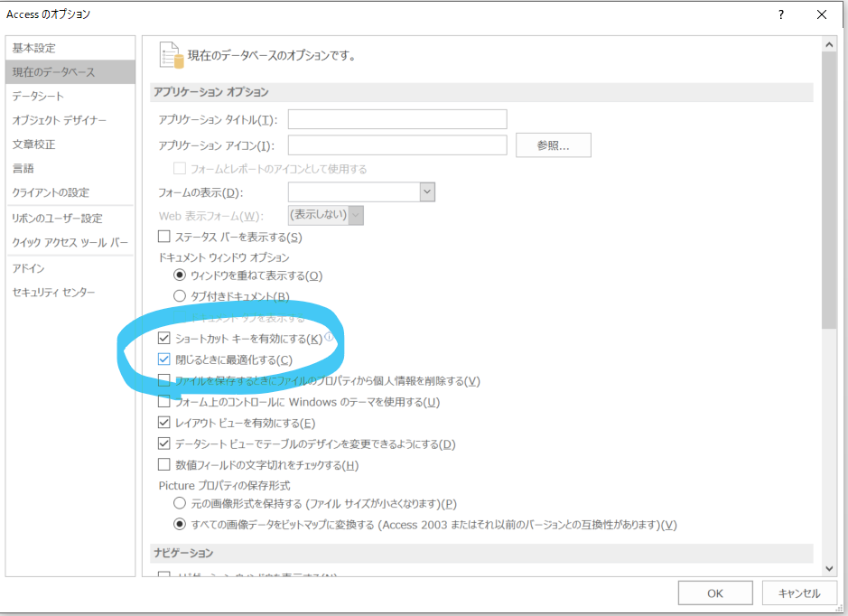Toggle ショートカット キーを有効にする checkbox
The width and height of the screenshot is (848, 616).
[163, 339]
